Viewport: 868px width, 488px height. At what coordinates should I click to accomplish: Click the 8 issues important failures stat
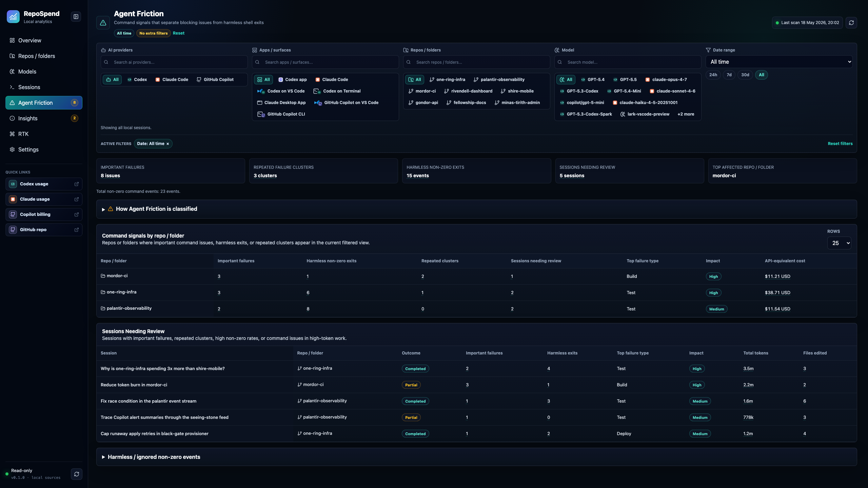click(x=110, y=176)
